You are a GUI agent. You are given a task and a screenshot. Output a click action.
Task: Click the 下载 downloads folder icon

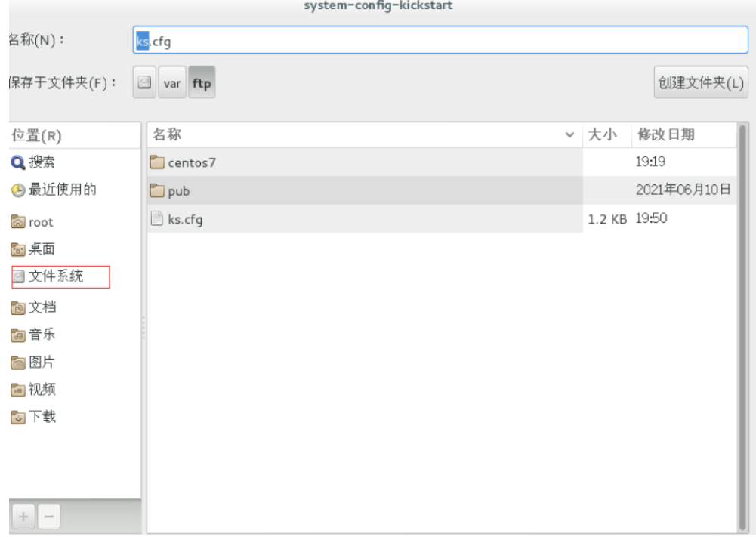click(18, 417)
